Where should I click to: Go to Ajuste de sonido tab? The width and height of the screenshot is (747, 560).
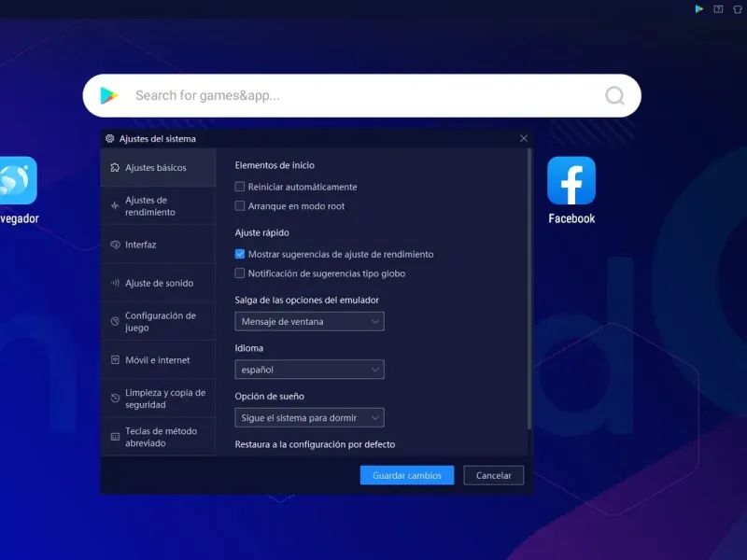[x=158, y=283]
